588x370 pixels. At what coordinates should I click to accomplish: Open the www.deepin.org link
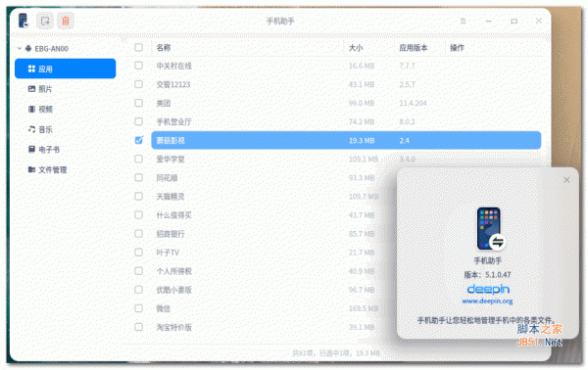click(x=487, y=301)
